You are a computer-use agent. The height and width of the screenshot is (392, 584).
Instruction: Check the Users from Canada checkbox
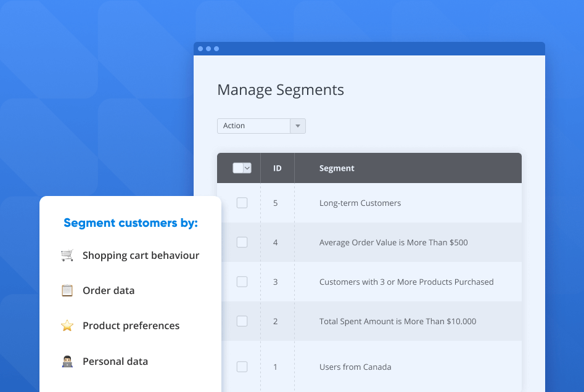[242, 366]
